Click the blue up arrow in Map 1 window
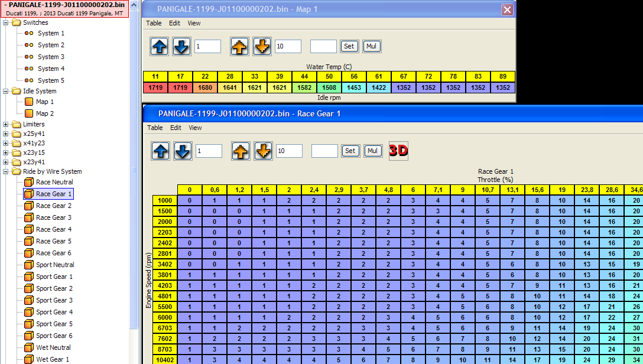Viewport: 643px width, 364px height. pos(160,46)
